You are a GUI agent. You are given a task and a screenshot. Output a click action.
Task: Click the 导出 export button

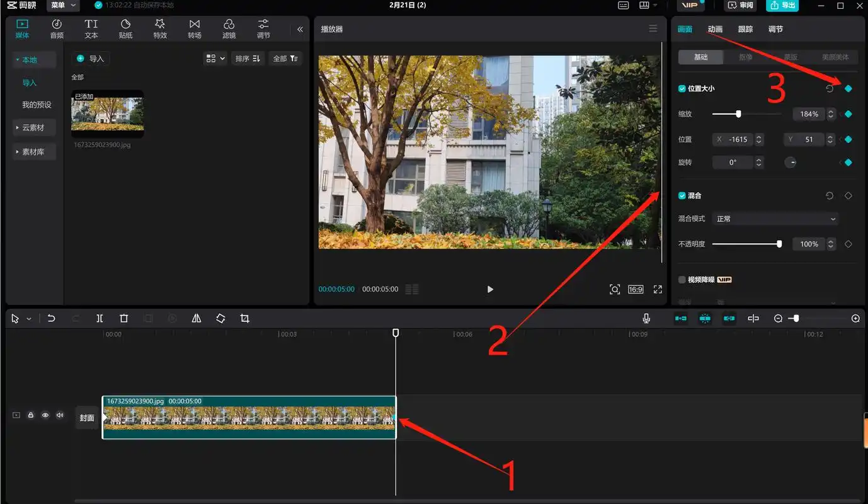pyautogui.click(x=782, y=5)
